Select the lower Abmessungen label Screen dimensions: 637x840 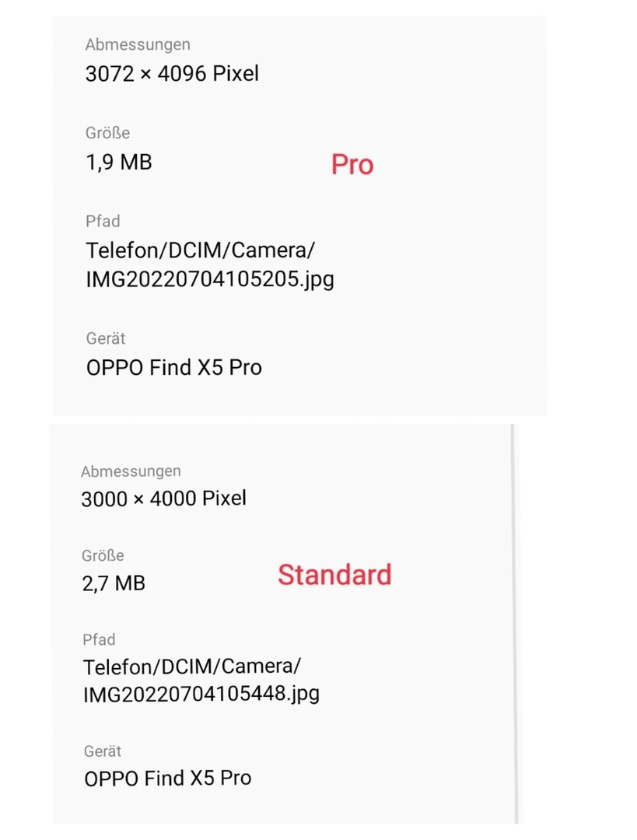131,471
